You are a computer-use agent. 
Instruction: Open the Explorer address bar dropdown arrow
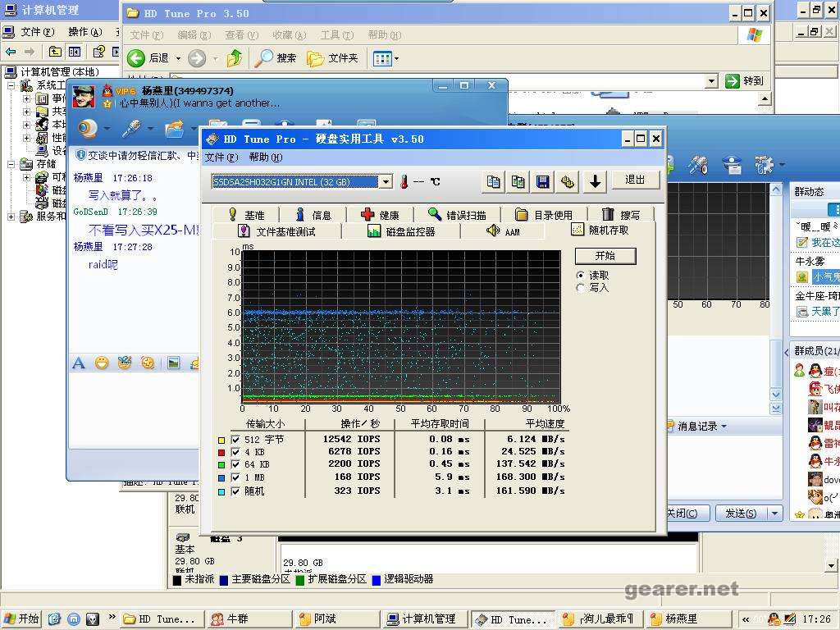711,81
